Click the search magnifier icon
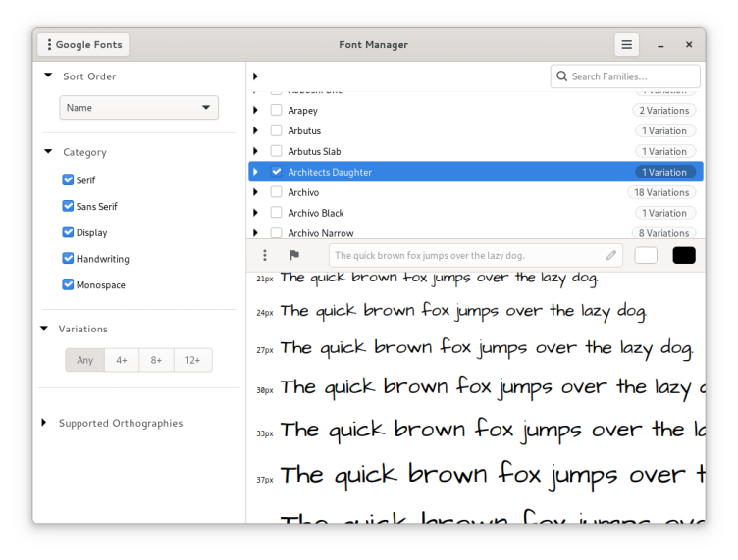 coord(562,76)
